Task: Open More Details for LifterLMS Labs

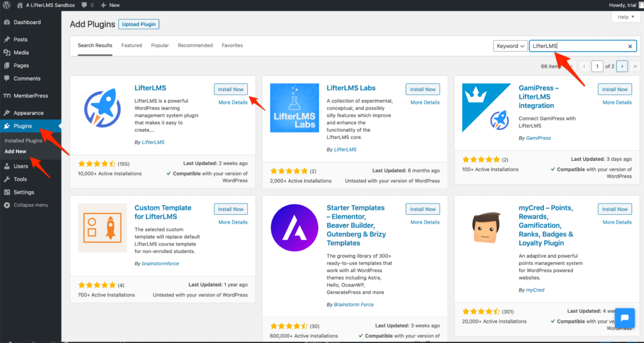Action: [x=425, y=102]
